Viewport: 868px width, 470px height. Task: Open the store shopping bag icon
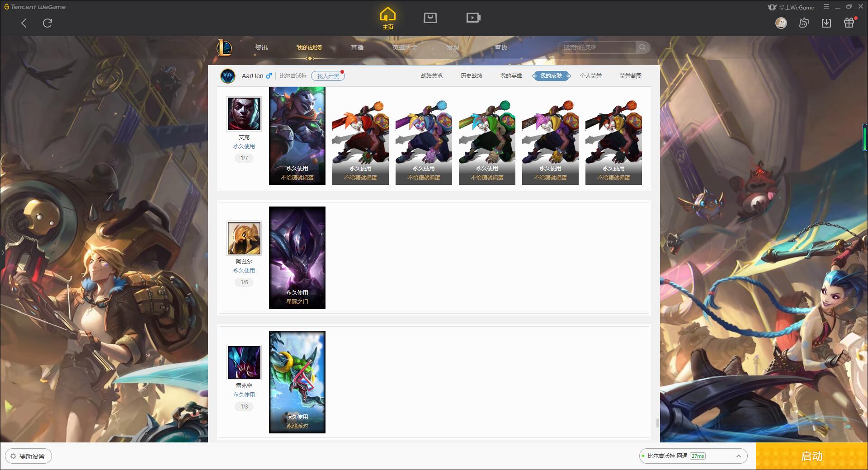430,18
